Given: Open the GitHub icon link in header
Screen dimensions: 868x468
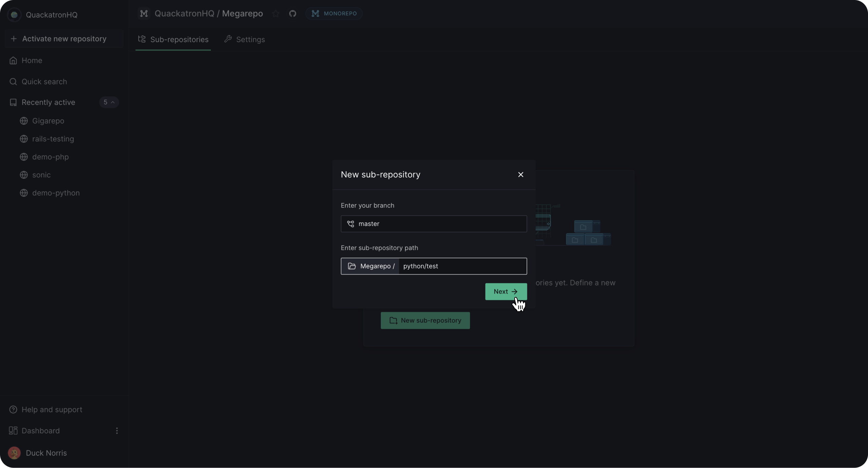Looking at the screenshot, I should click(x=293, y=14).
